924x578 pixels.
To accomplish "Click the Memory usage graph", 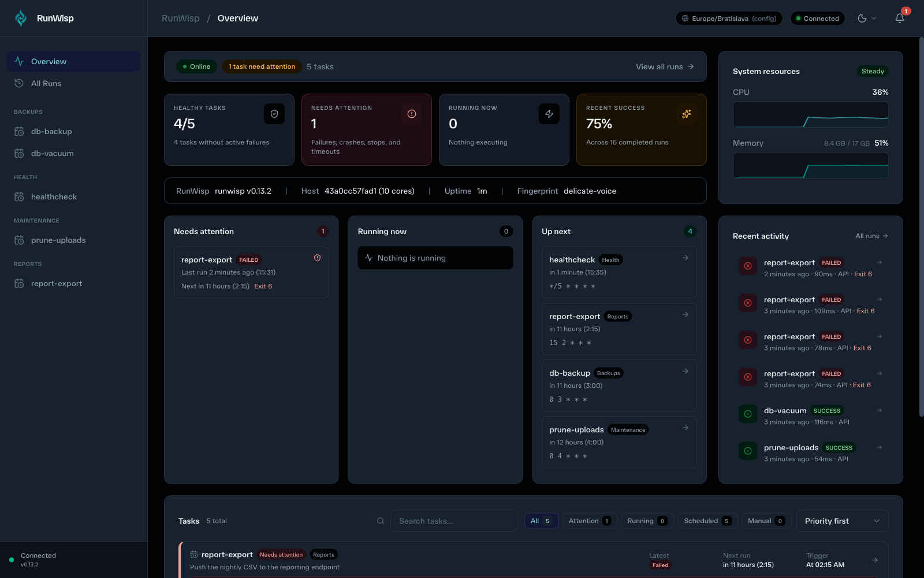I will click(810, 165).
